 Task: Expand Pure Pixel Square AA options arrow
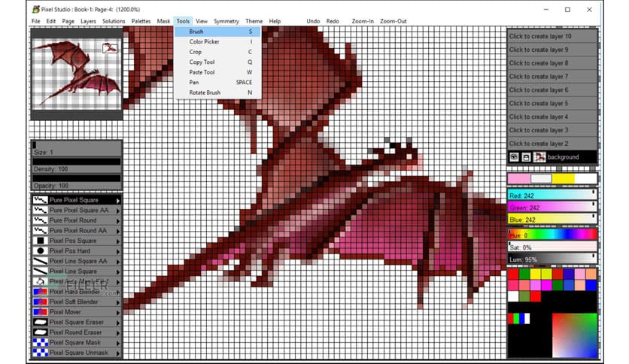tap(118, 211)
